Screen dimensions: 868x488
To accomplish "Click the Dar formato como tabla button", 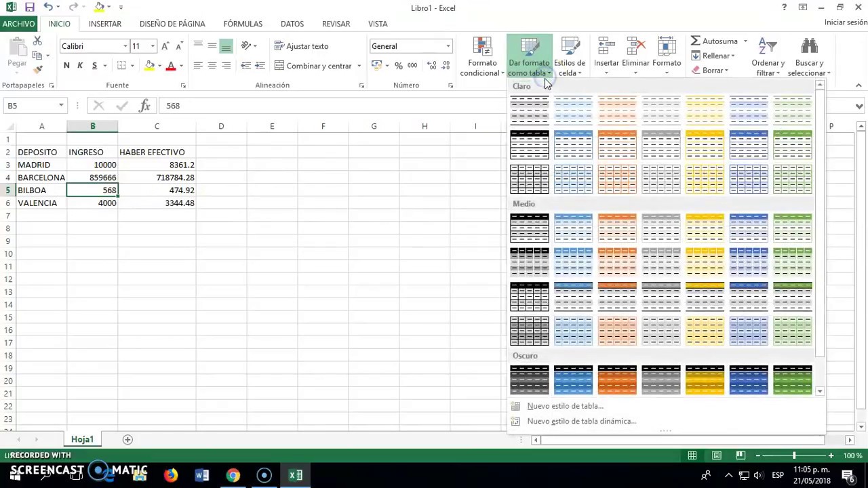I will coord(529,57).
